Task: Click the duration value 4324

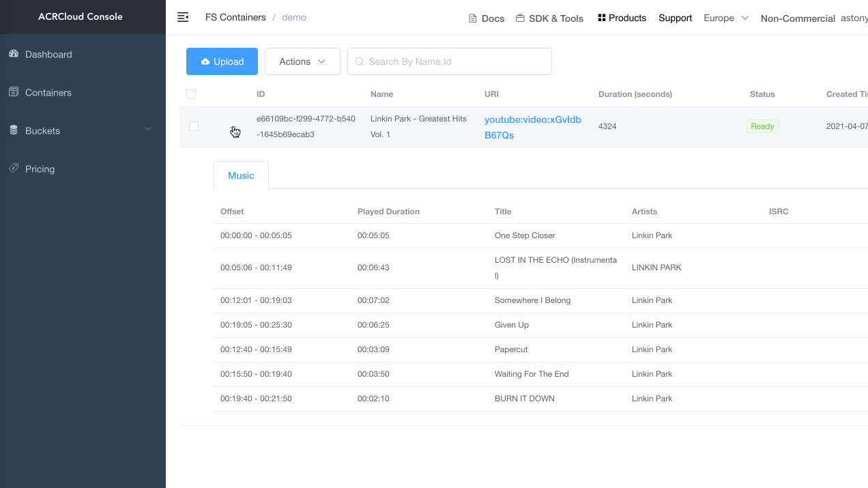Action: [607, 126]
